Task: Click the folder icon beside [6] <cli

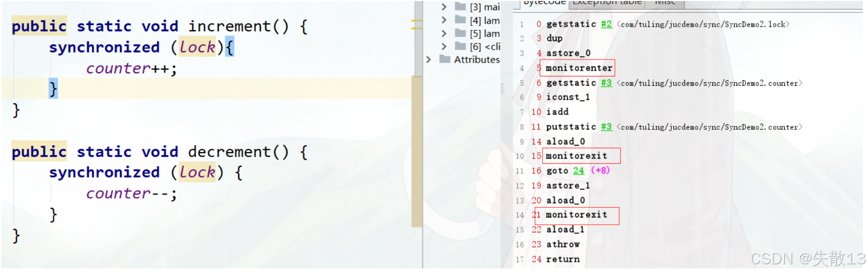Action: pos(460,46)
